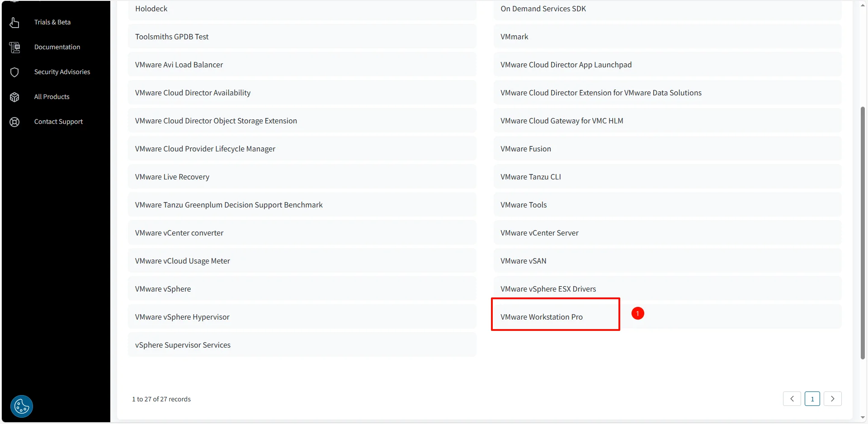
Task: Click the Trials & Beta hand icon
Action: point(14,22)
